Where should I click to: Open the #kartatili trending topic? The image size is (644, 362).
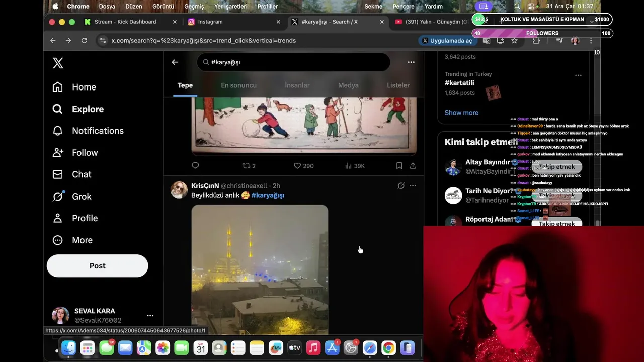pos(459,83)
